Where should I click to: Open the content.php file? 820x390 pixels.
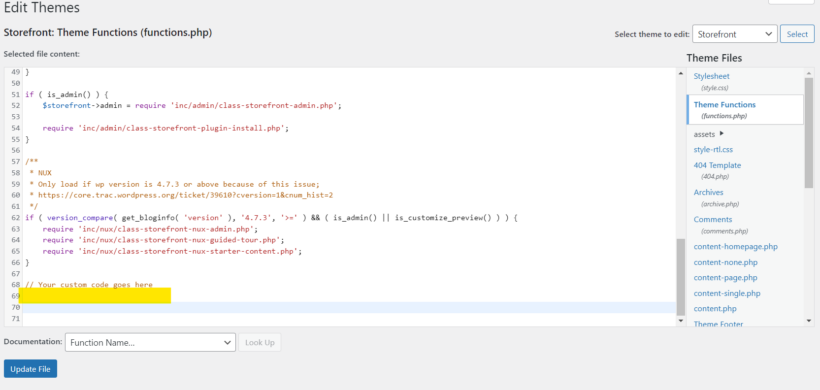tap(715, 308)
